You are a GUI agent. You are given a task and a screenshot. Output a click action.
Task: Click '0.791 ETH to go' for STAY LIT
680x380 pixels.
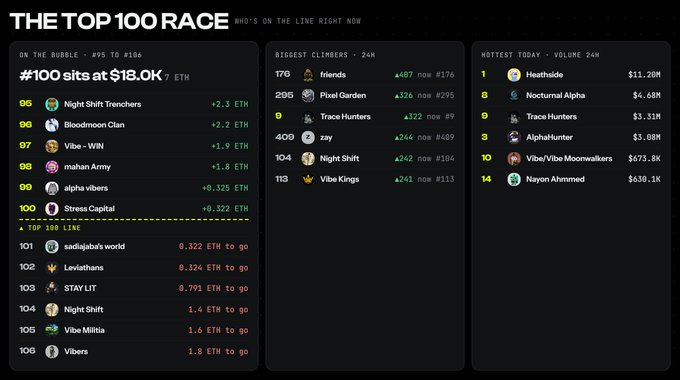click(x=213, y=288)
